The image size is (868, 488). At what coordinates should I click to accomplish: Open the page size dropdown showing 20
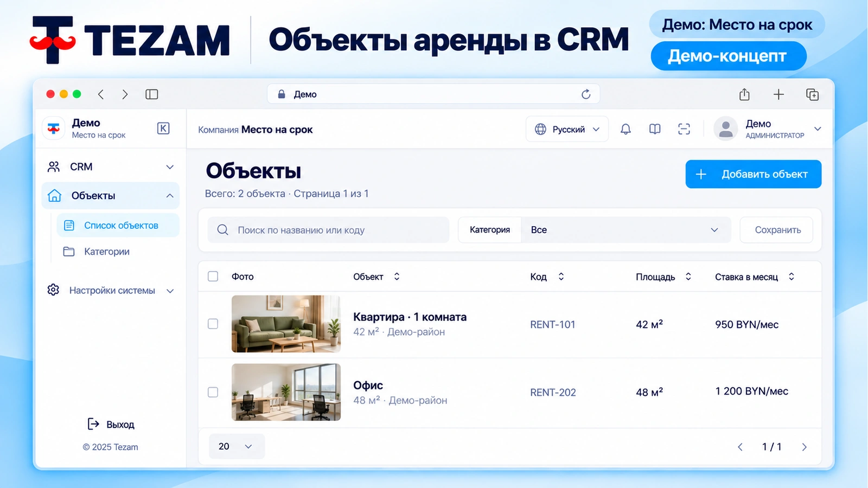237,446
